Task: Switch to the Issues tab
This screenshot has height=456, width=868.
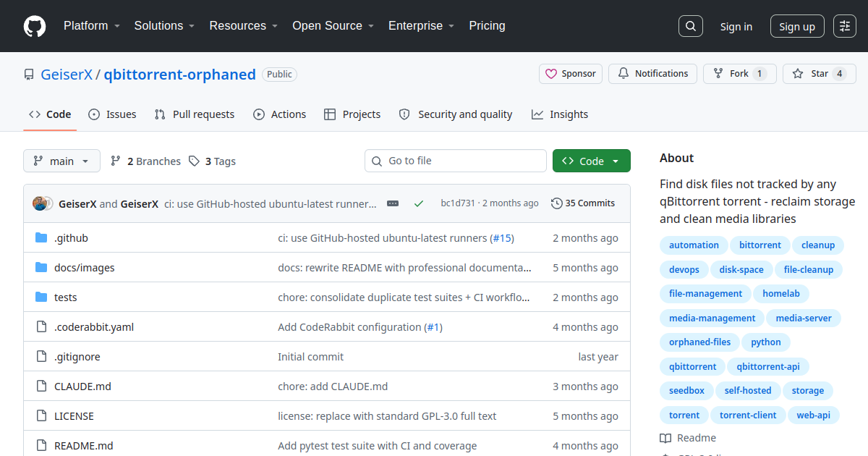Action: (x=112, y=114)
